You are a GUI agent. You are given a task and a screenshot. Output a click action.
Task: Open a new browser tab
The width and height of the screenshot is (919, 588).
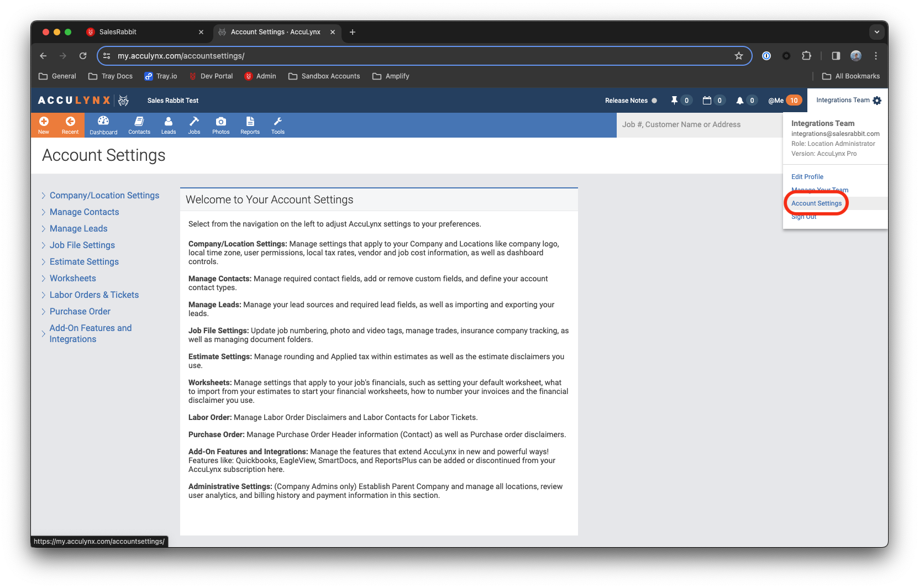(x=353, y=32)
